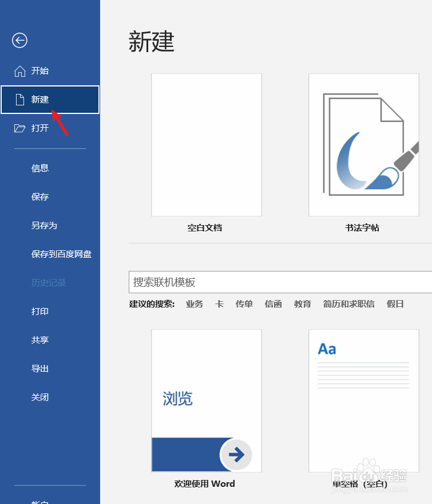Search suggested term 假日
Screen dimensions: 432x504
395,304
